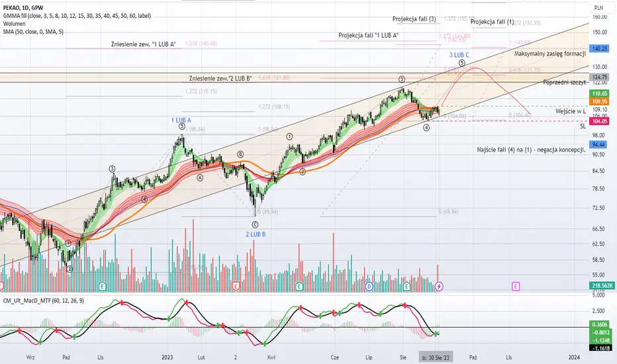This screenshot has width=617, height=364.
Task: Click the '3 LUB C' wave label
Action: 459,55
